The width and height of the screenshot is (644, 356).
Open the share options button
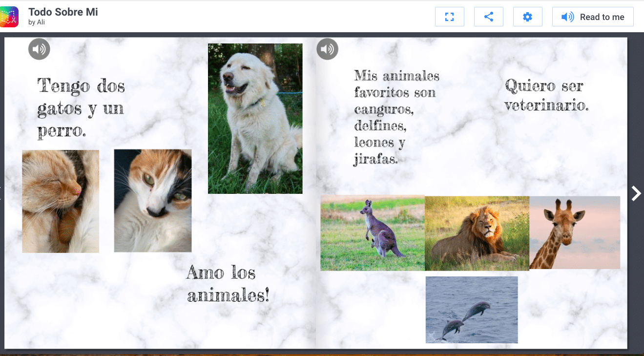click(489, 17)
